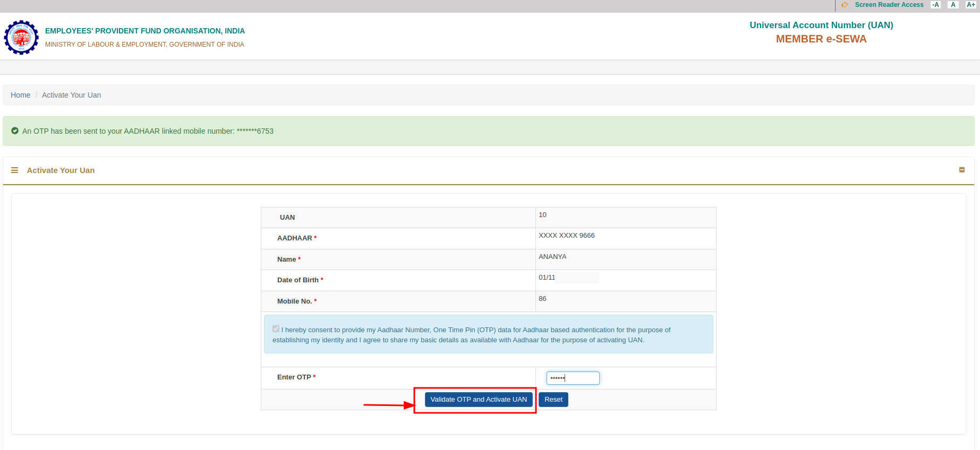The height and width of the screenshot is (450, 980).
Task: Click the Activate Your Uan panel title
Action: (x=61, y=170)
